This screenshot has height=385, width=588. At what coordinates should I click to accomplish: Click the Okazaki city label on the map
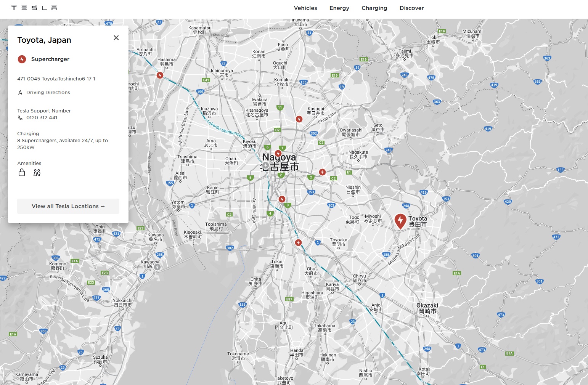click(427, 308)
